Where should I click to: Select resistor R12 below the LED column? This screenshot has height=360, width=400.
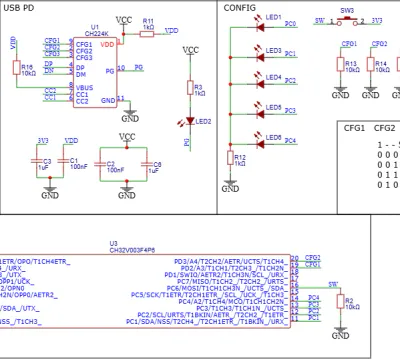click(230, 157)
